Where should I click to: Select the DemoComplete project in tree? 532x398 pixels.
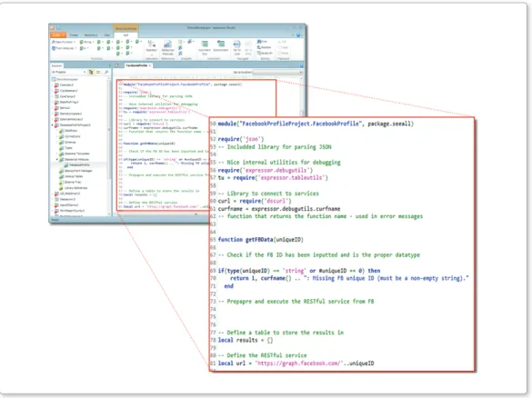[x=68, y=114]
